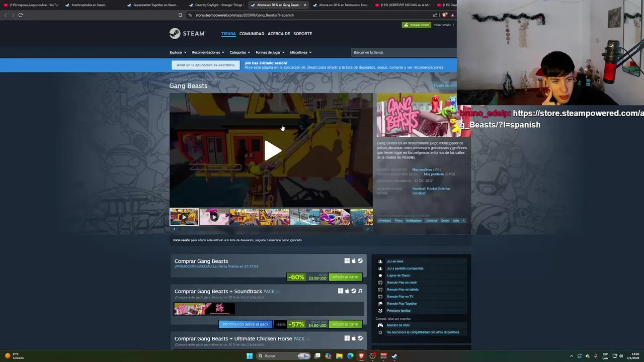Screen dimensions: 644x362
Task: Click the browser address bar URL
Action: tap(245, 15)
